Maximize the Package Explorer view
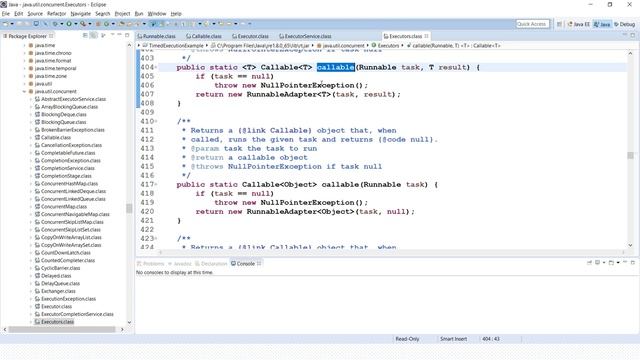The width and height of the screenshot is (640, 360). (x=127, y=36)
